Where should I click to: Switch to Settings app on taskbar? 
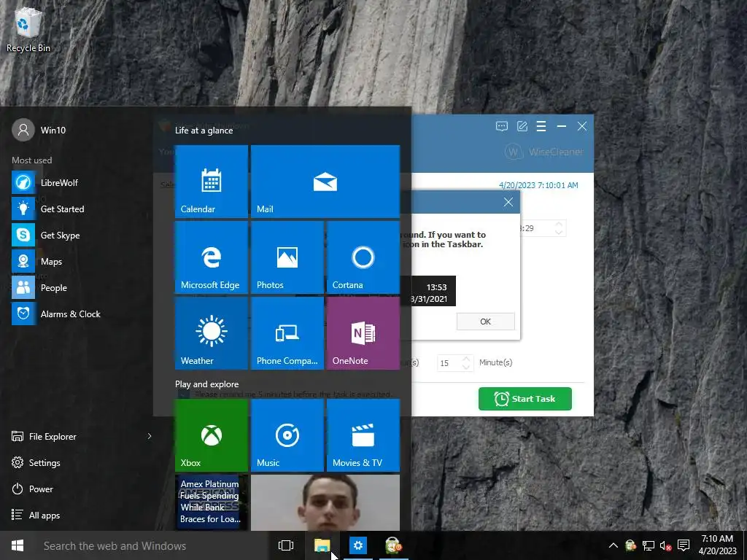(357, 545)
